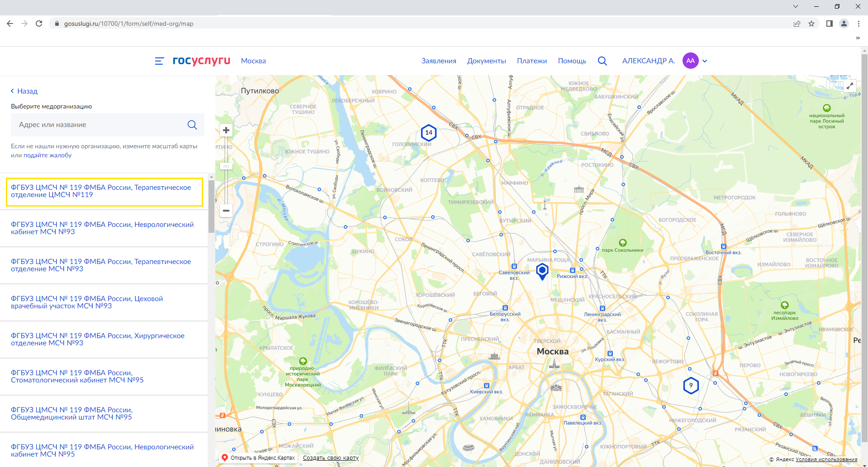Go back using Назад link
Image resolution: width=868 pixels, height=467 pixels.
tap(24, 91)
